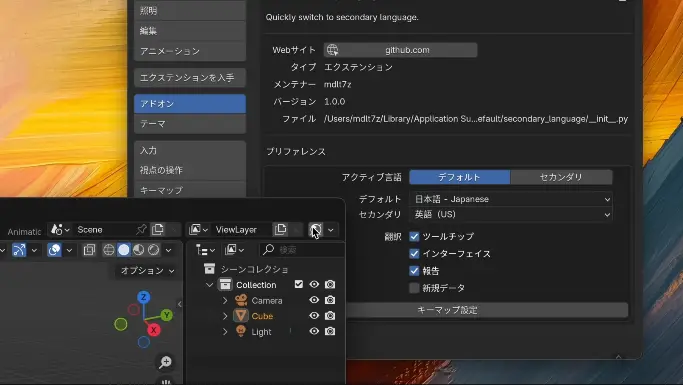Image resolution: width=683 pixels, height=385 pixels.
Task: Click the ViewLayer browse icon
Action: coord(198,230)
